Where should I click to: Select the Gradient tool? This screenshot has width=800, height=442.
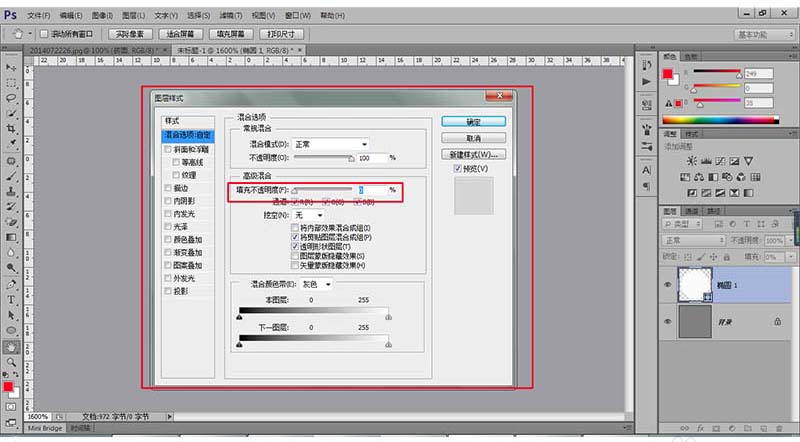click(11, 237)
